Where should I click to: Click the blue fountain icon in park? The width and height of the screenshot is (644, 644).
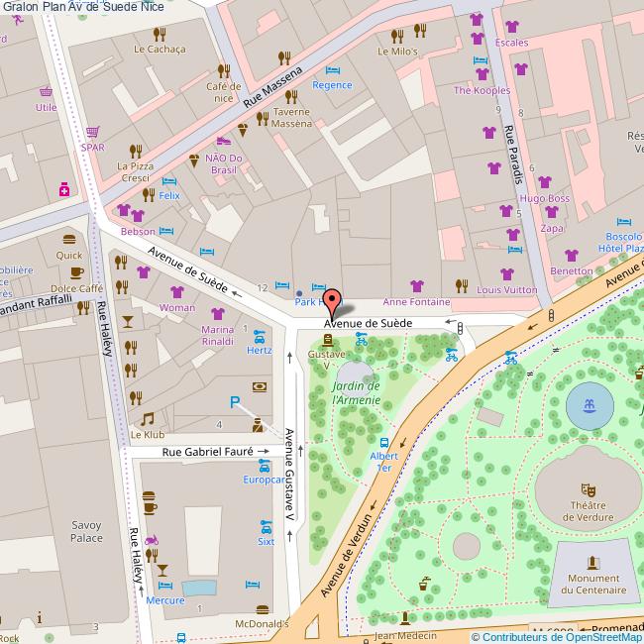(x=590, y=405)
